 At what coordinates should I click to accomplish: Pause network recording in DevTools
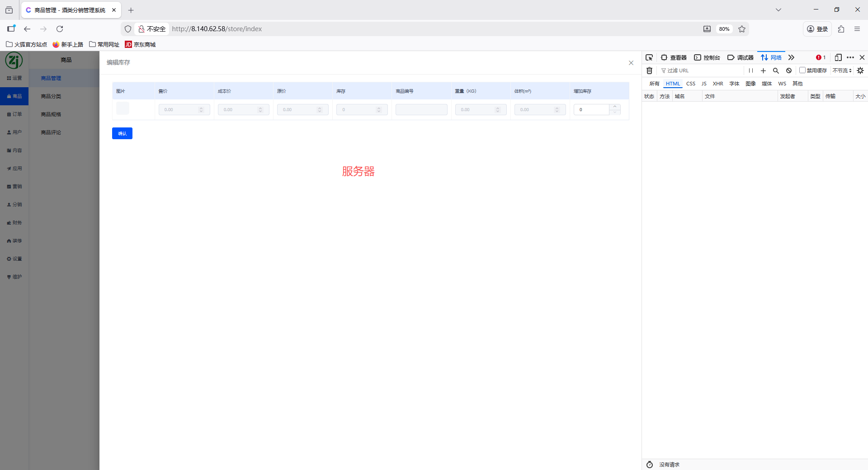click(x=750, y=70)
